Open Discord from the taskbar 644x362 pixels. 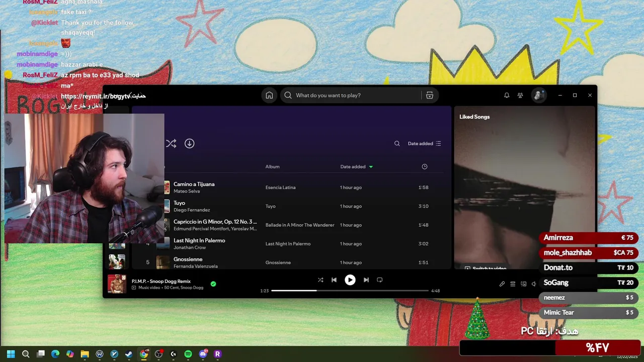[x=203, y=354]
